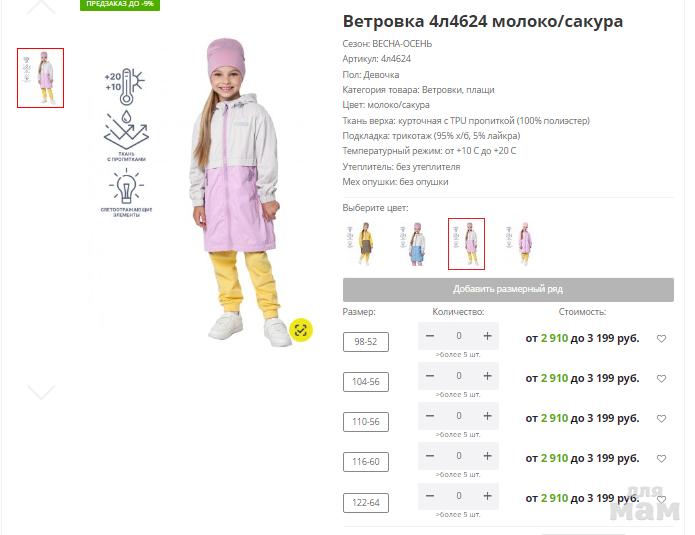Show previous gallery thumbnail with up chevron
Screen dimensions: 695x535
[x=41, y=6]
